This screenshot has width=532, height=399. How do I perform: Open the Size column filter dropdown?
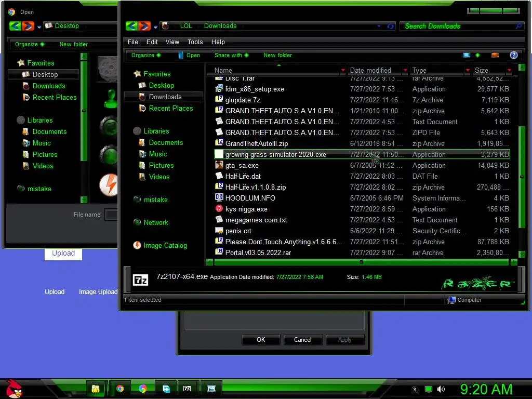point(509,70)
